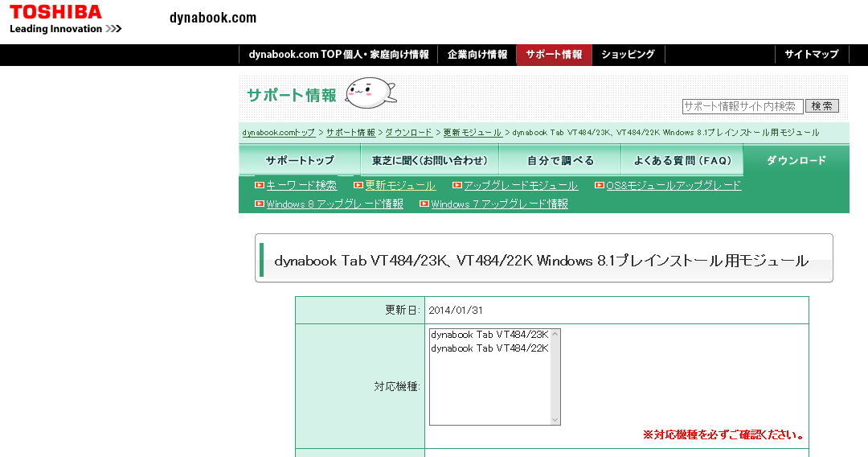Open Windows 7 アップグレード情報 link

click(499, 204)
